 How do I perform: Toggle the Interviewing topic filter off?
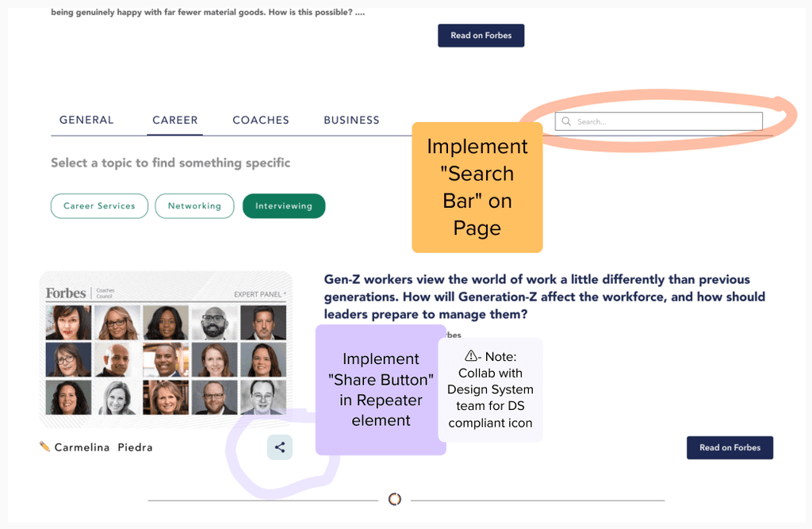[284, 205]
